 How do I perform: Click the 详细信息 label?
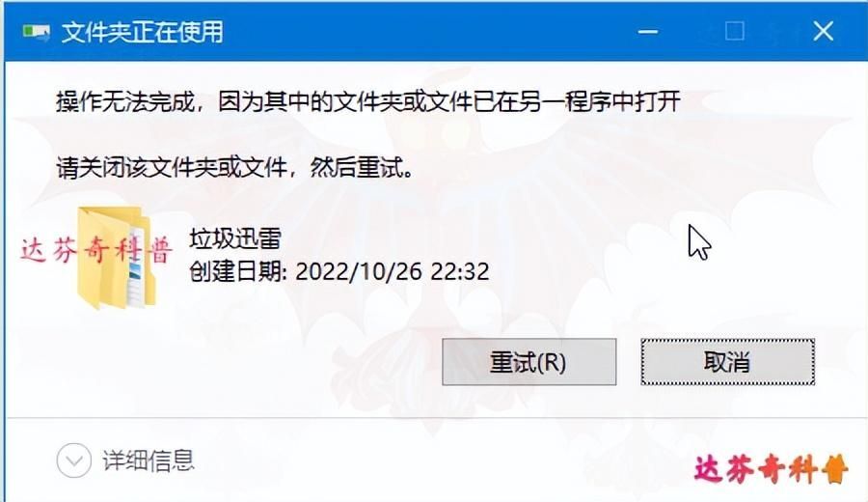pos(148,460)
